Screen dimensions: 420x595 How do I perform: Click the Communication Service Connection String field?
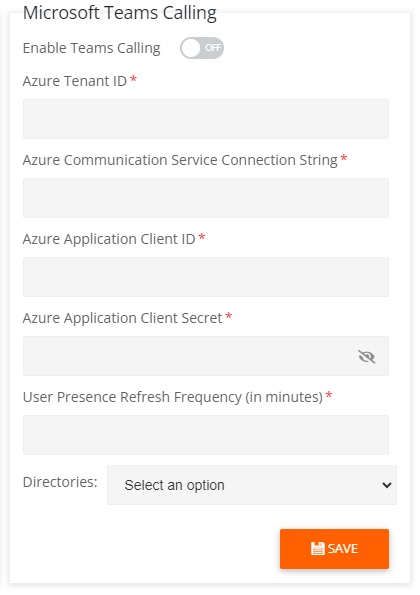pyautogui.click(x=206, y=198)
